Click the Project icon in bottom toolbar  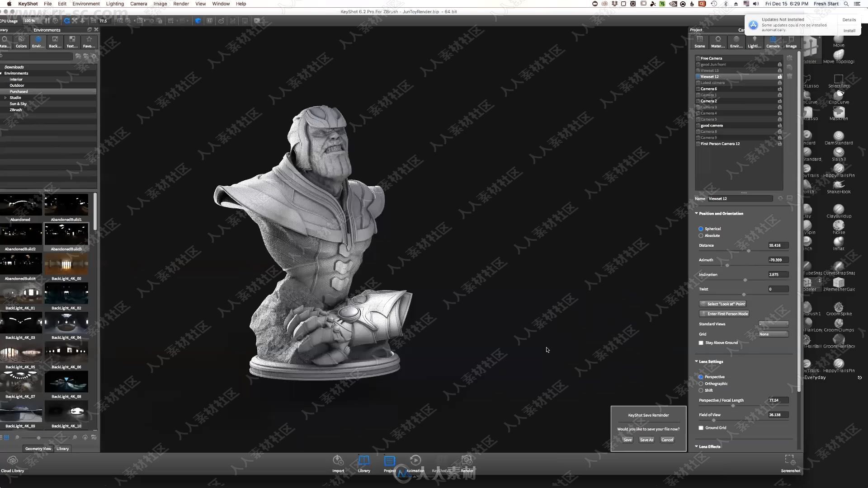tap(390, 464)
